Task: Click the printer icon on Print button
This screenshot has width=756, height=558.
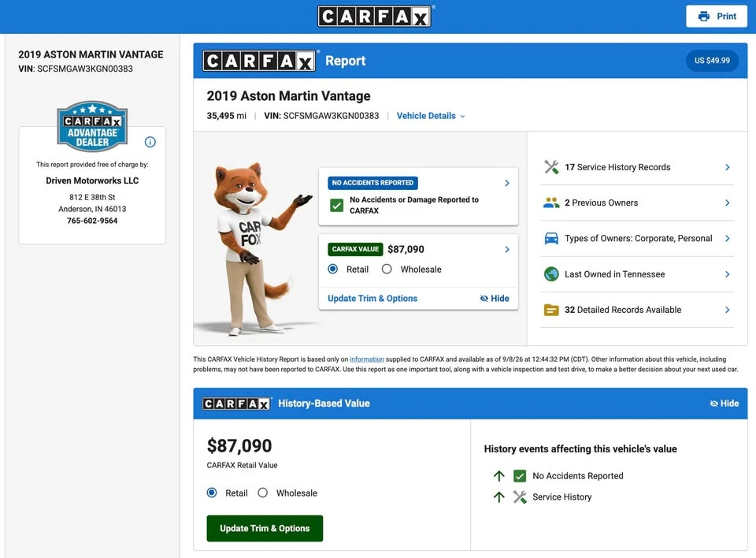Action: click(x=704, y=17)
